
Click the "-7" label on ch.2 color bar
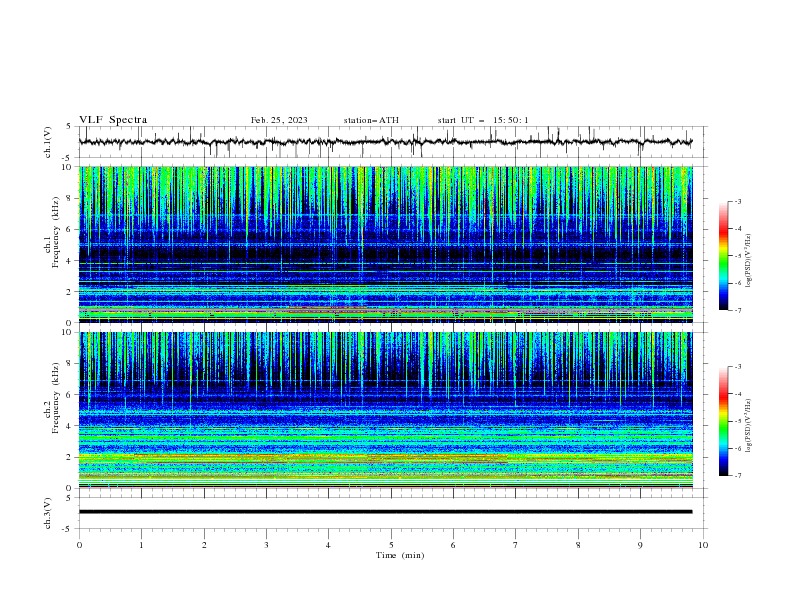coord(738,476)
